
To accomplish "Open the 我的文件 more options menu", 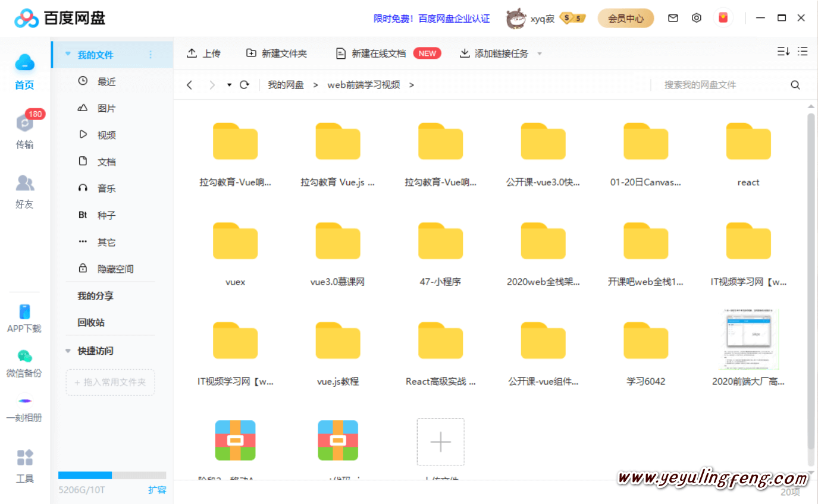I will click(x=151, y=54).
